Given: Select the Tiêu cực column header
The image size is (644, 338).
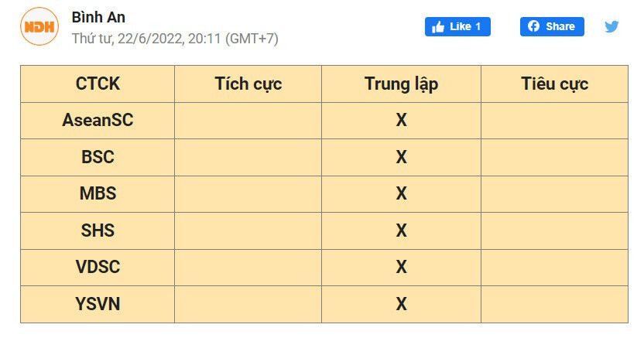Looking at the screenshot, I should (x=554, y=84).
